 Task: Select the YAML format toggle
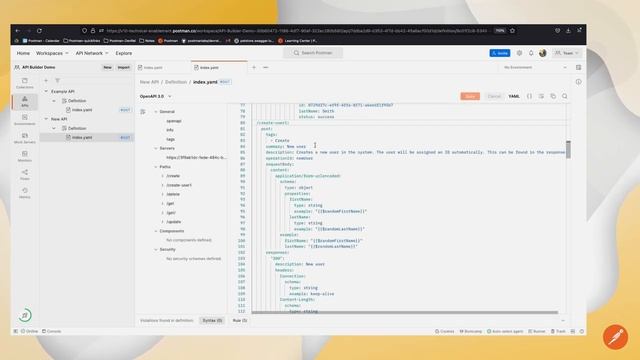[514, 96]
